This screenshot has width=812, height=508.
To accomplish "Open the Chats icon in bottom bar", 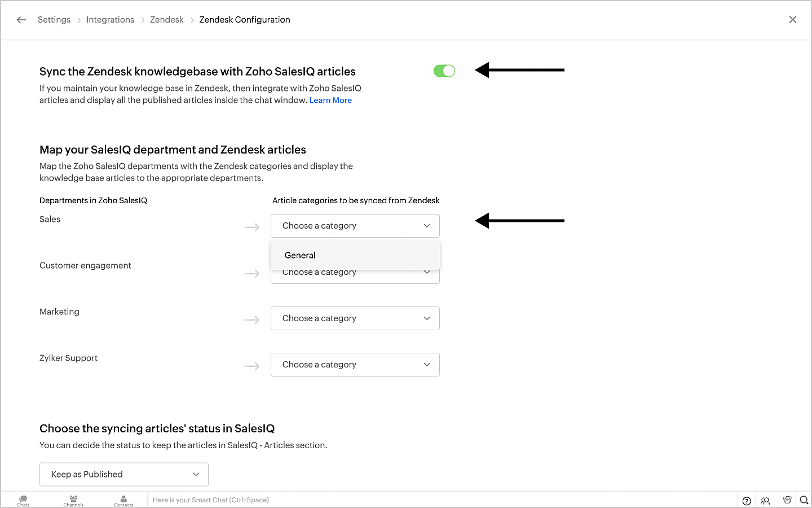I will (x=23, y=500).
